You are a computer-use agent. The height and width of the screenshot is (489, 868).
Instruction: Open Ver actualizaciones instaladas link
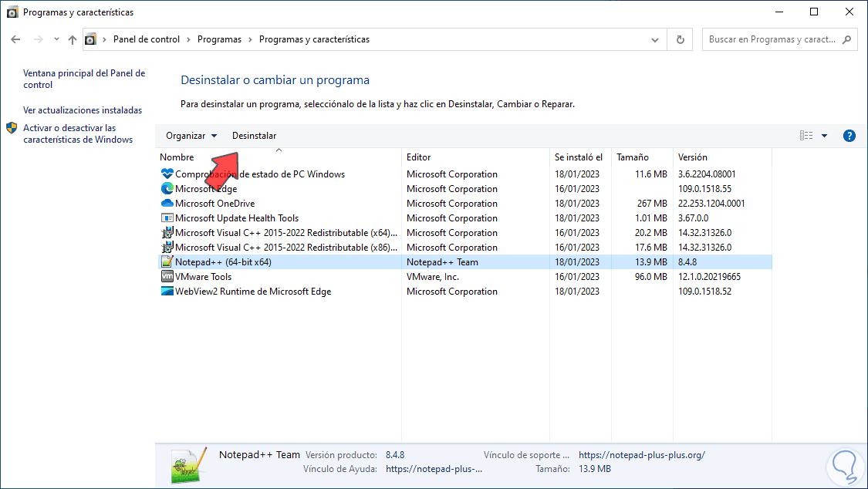(83, 110)
